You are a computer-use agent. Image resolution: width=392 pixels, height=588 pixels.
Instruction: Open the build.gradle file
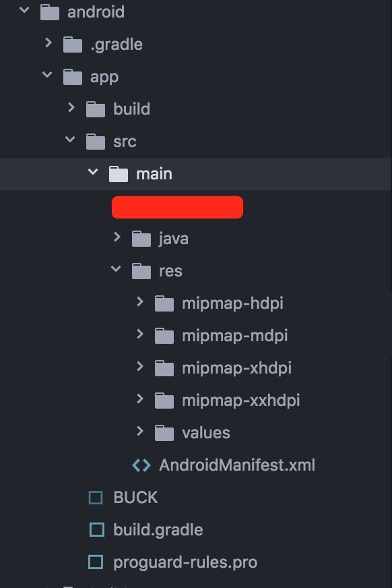[x=158, y=530]
